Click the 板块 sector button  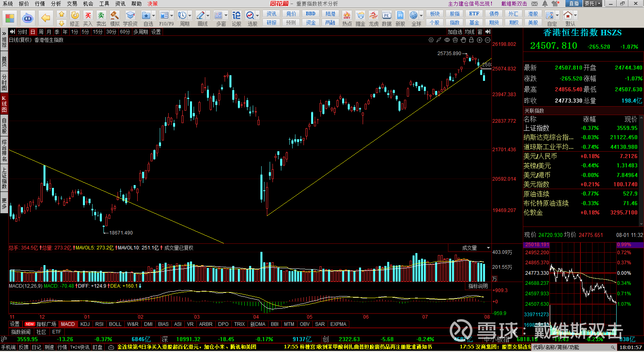click(435, 14)
